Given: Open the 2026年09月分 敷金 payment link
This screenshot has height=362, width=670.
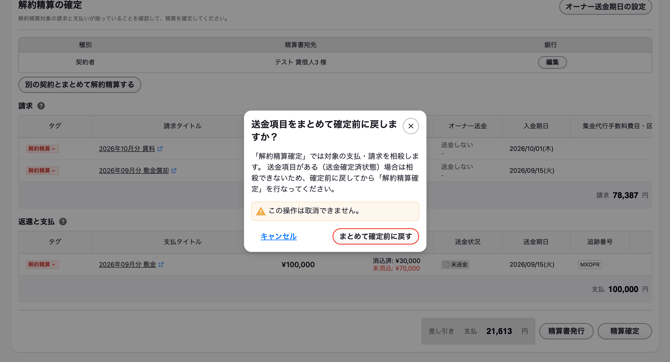Looking at the screenshot, I should 127,265.
